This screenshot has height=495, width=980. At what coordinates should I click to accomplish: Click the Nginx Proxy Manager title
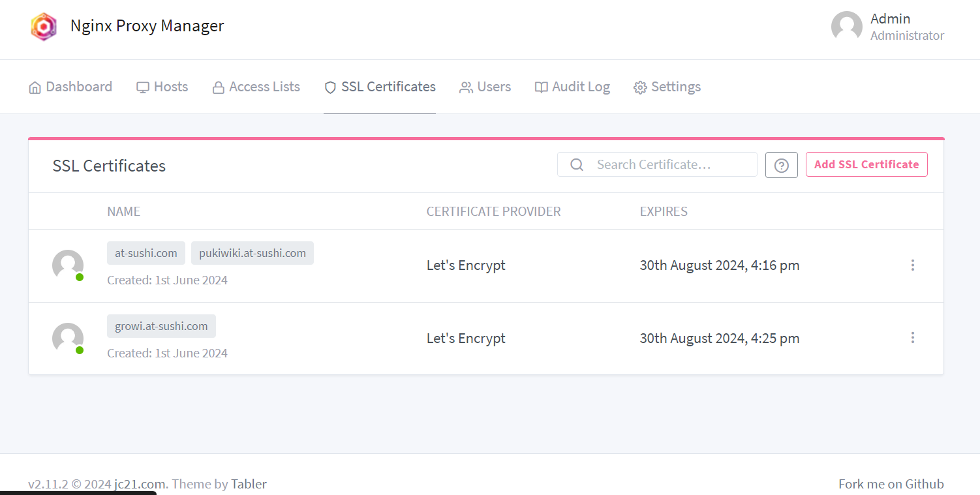[x=147, y=25]
